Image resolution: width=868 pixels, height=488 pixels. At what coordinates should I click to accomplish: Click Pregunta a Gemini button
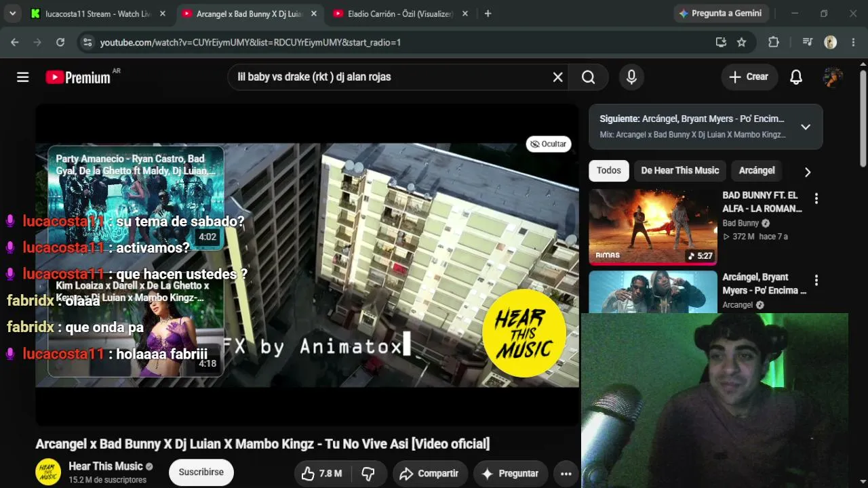point(720,14)
